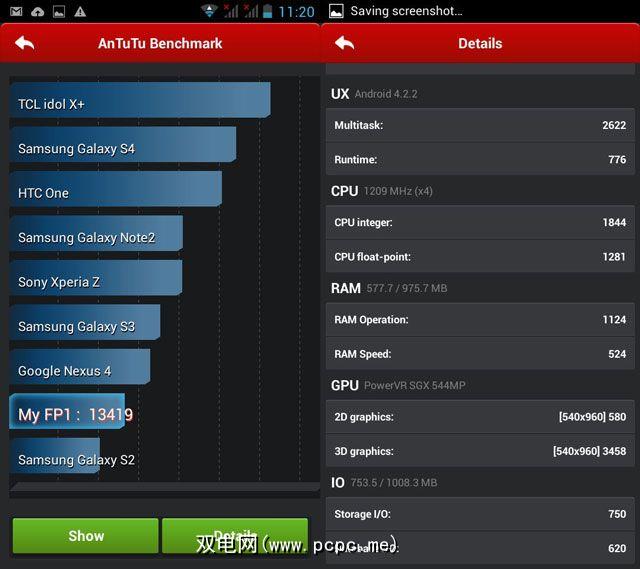This screenshot has width=640, height=569.
Task: Open the Saving screenshot picture icon
Action: pyautogui.click(x=336, y=11)
